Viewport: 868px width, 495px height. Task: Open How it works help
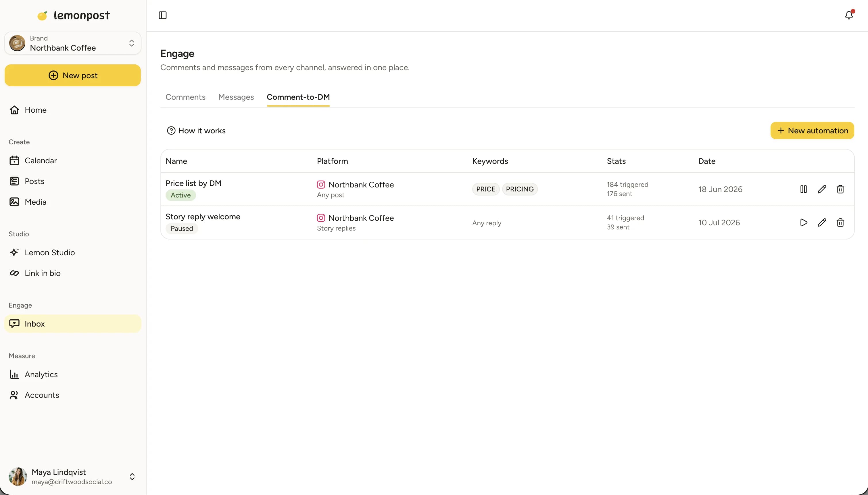point(196,131)
